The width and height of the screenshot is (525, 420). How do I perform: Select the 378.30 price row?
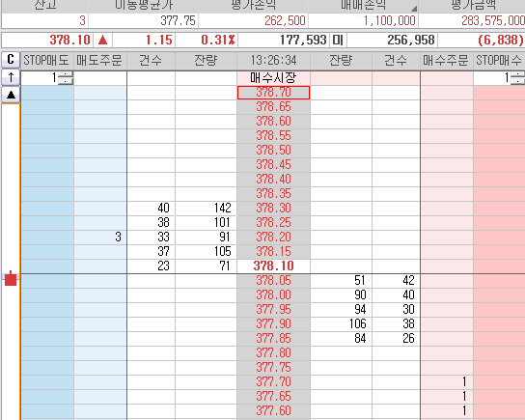(273, 208)
